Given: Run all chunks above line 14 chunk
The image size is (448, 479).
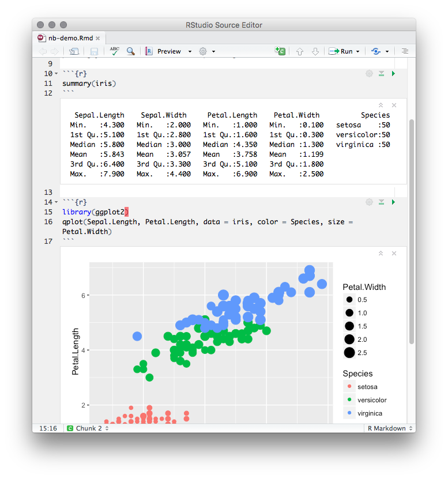Looking at the screenshot, I should coord(381,202).
